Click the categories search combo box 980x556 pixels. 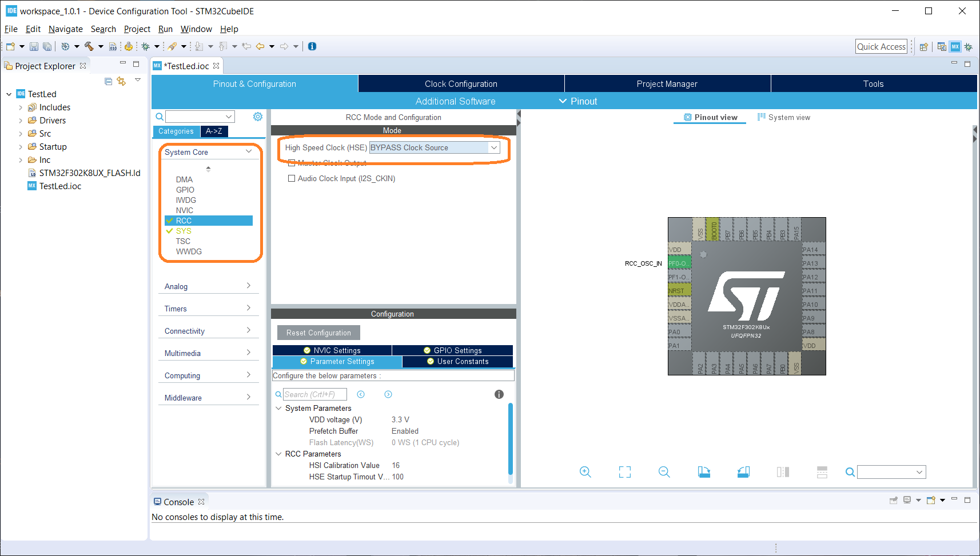(200, 117)
